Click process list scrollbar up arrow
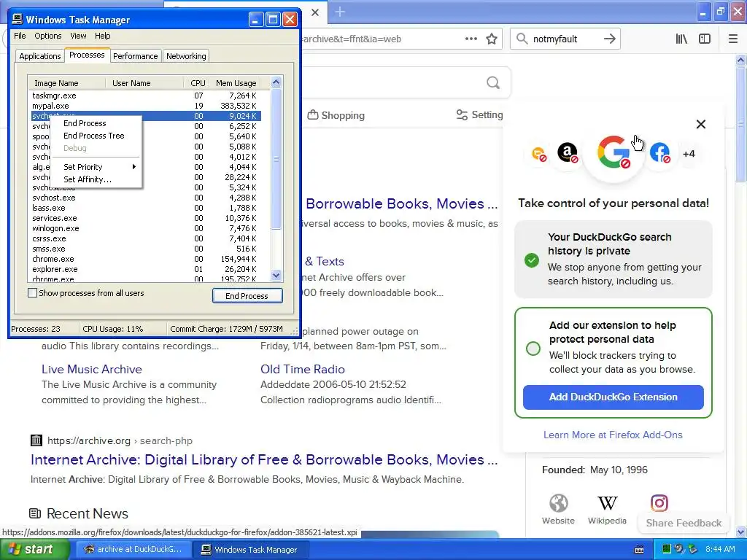 (x=276, y=82)
